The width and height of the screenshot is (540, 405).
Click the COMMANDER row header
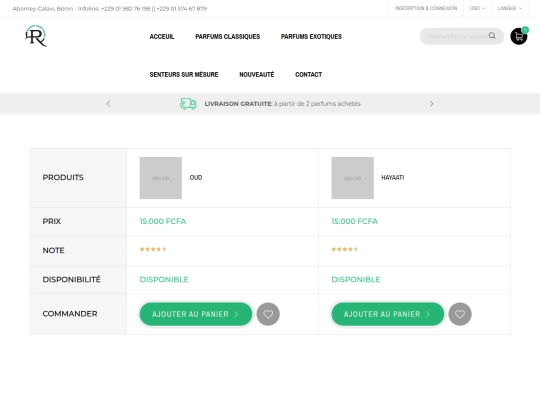pyautogui.click(x=70, y=314)
